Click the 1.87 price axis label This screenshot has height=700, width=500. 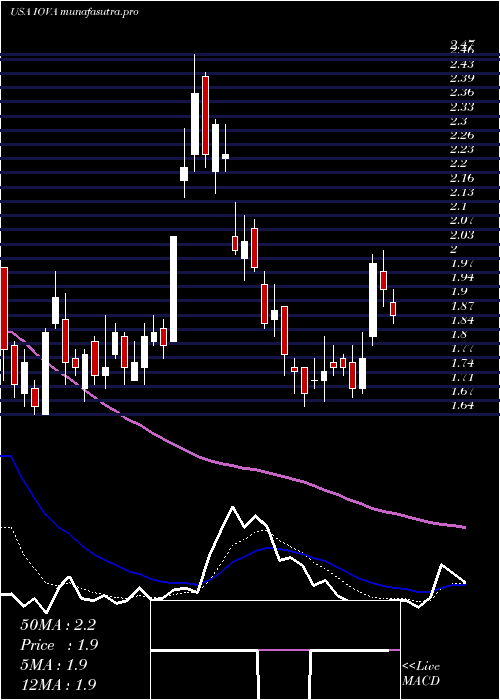tap(462, 306)
